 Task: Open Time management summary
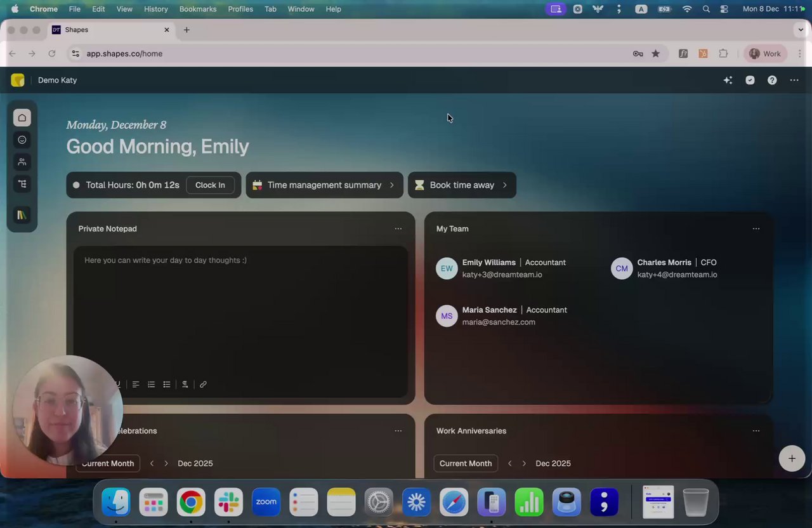pos(324,185)
